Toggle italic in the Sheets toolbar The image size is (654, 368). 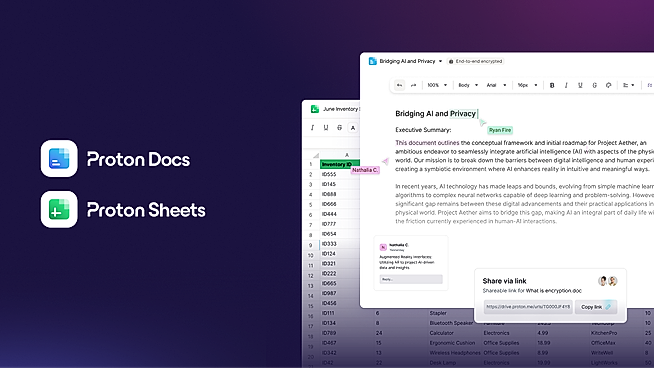coord(312,128)
